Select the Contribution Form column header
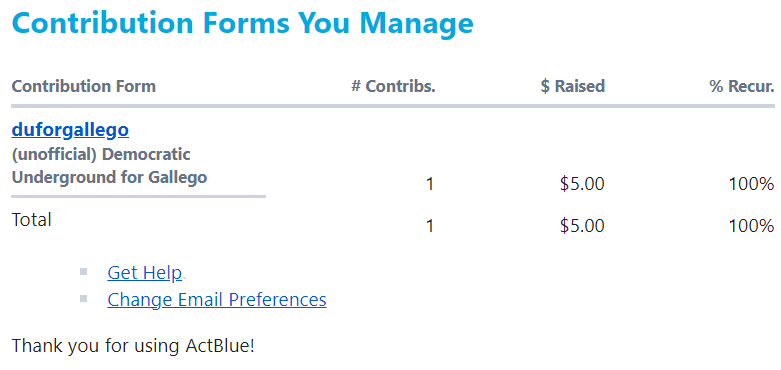 coord(84,86)
